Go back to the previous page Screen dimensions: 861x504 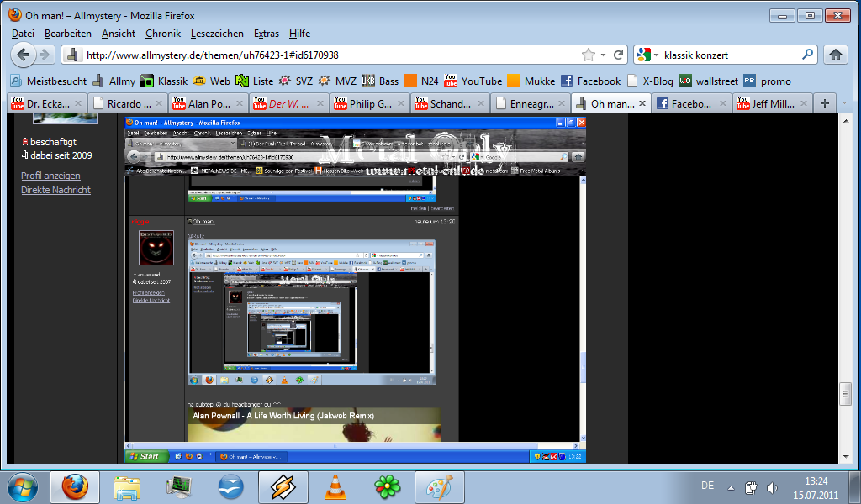tap(23, 55)
